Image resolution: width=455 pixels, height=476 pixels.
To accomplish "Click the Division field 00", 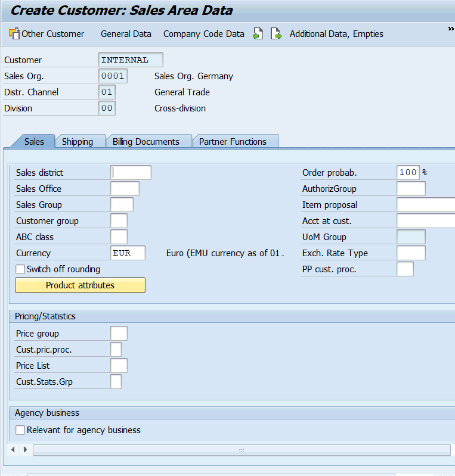I will pyautogui.click(x=107, y=108).
